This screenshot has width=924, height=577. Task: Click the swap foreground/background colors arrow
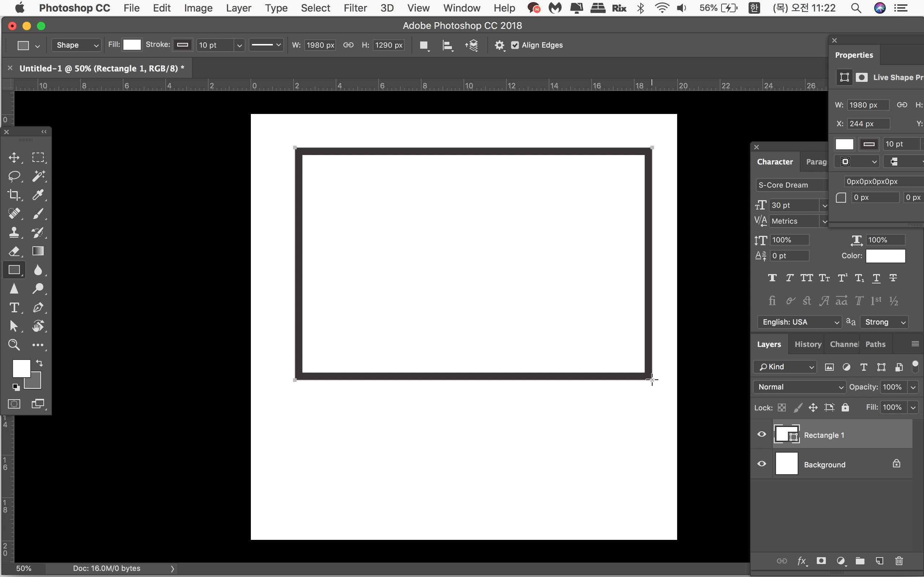[x=39, y=363]
